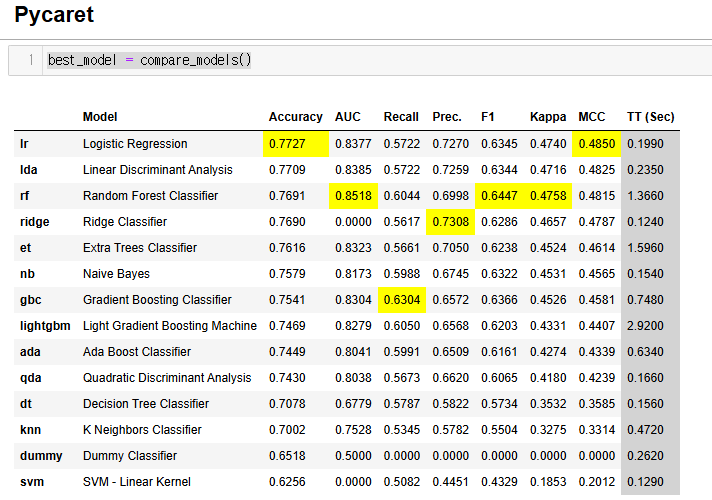Select the et row index
Viewport: 712px width, 500px height.
point(25,248)
